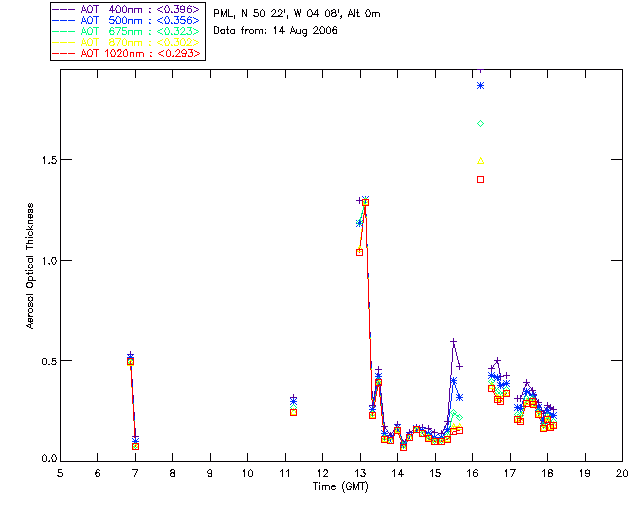Click the 20 tick label on time axis
640x512 pixels.
tap(622, 472)
